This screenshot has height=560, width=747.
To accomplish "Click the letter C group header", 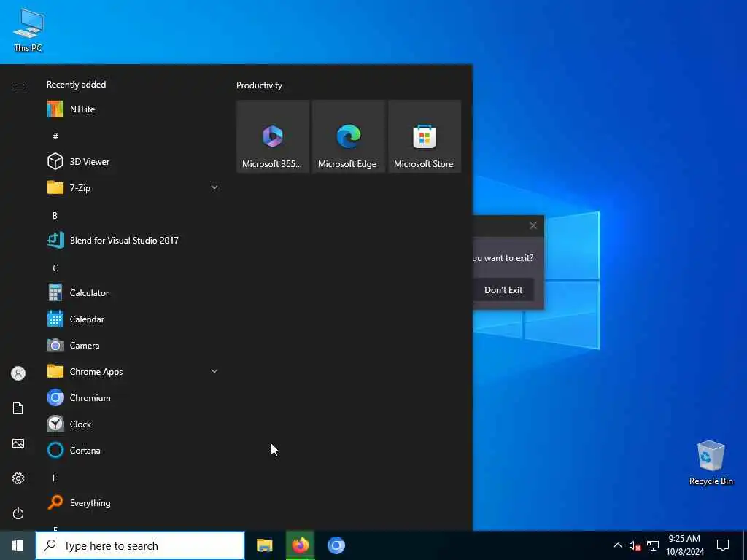I will click(55, 268).
